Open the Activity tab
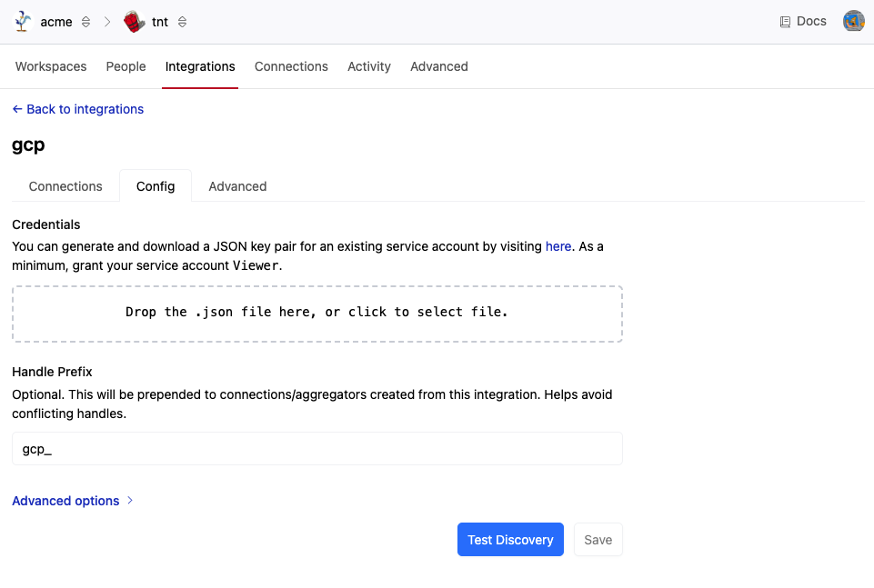The height and width of the screenshot is (588, 874). click(369, 66)
